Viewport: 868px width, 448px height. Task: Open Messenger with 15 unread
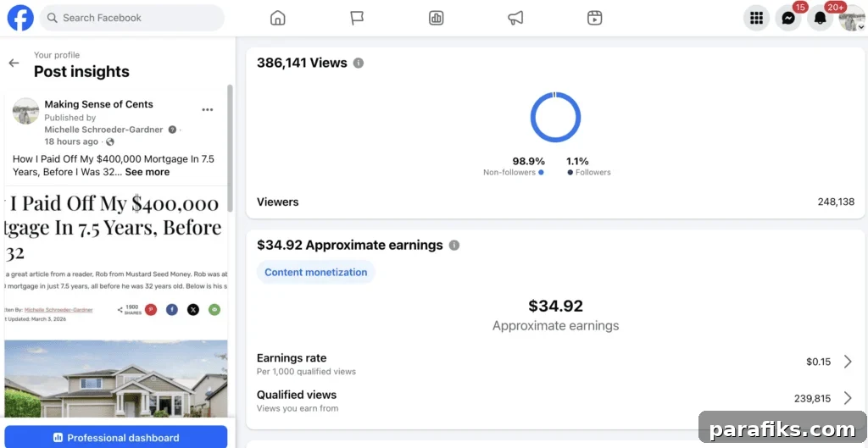(x=788, y=19)
